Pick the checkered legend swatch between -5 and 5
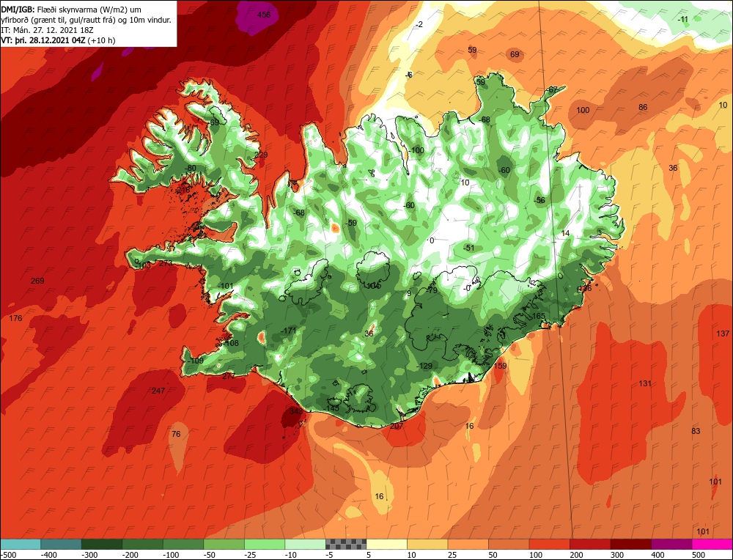Viewport: 733px width, 560px height. [346, 544]
